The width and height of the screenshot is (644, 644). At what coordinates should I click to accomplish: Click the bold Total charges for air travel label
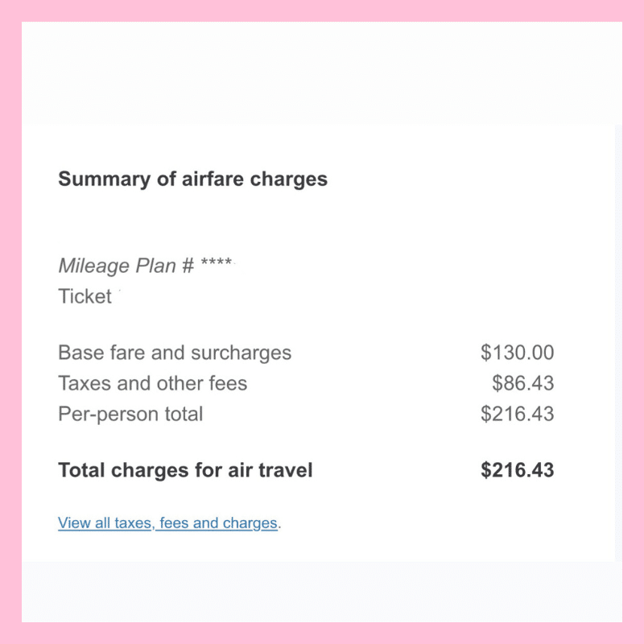click(x=185, y=470)
